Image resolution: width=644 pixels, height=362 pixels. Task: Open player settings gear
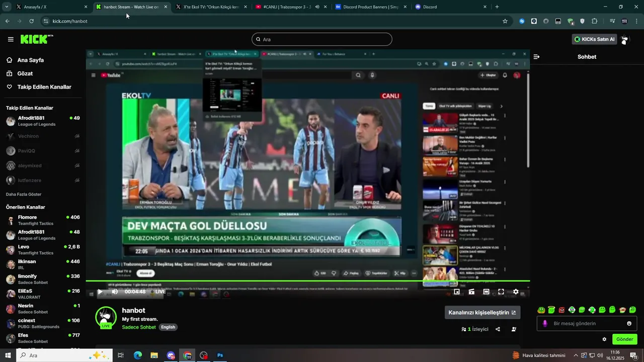coord(516,292)
